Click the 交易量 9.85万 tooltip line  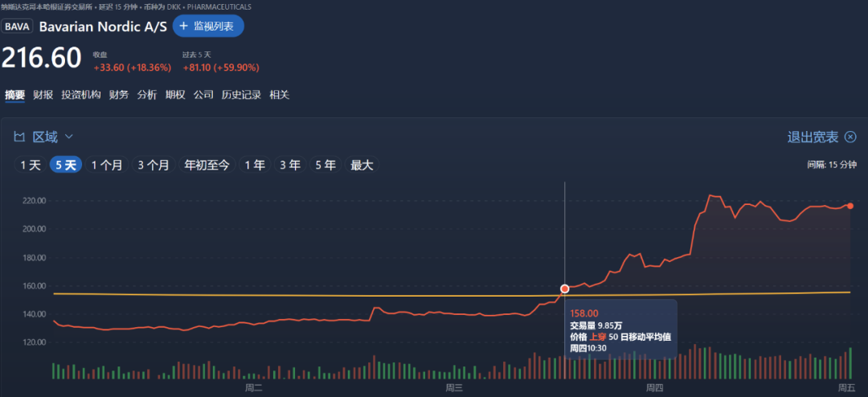pos(596,325)
